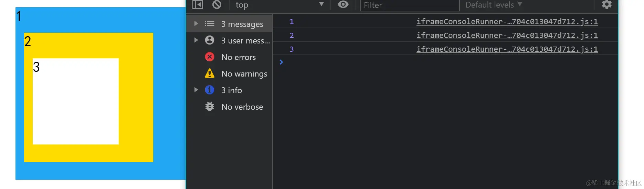Toggle the console sidebar panel icon
This screenshot has width=644, height=189.
coord(198,4)
